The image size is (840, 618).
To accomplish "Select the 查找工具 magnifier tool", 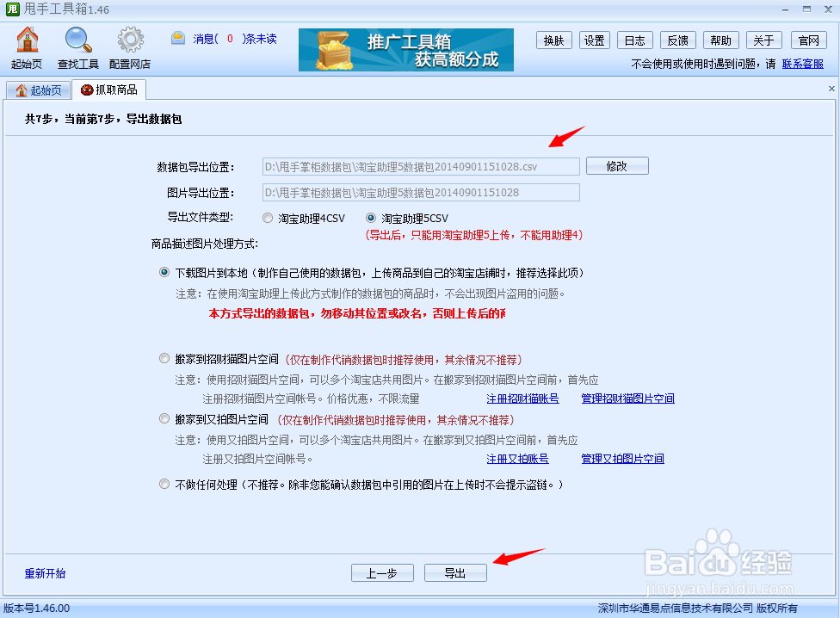I will click(78, 46).
